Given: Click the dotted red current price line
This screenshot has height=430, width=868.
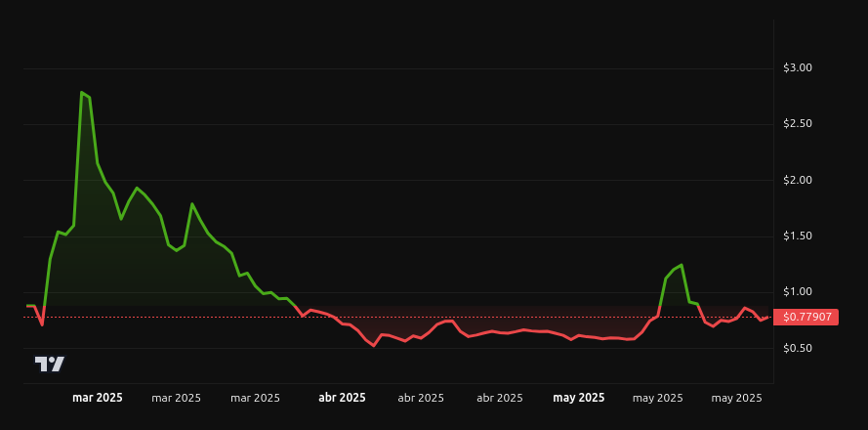Looking at the screenshot, I should 398,317.
